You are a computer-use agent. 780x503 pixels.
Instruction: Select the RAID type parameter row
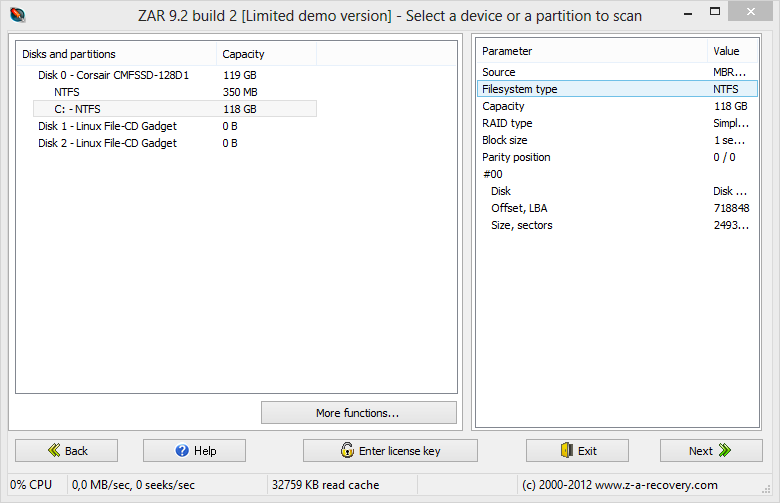tap(617, 123)
